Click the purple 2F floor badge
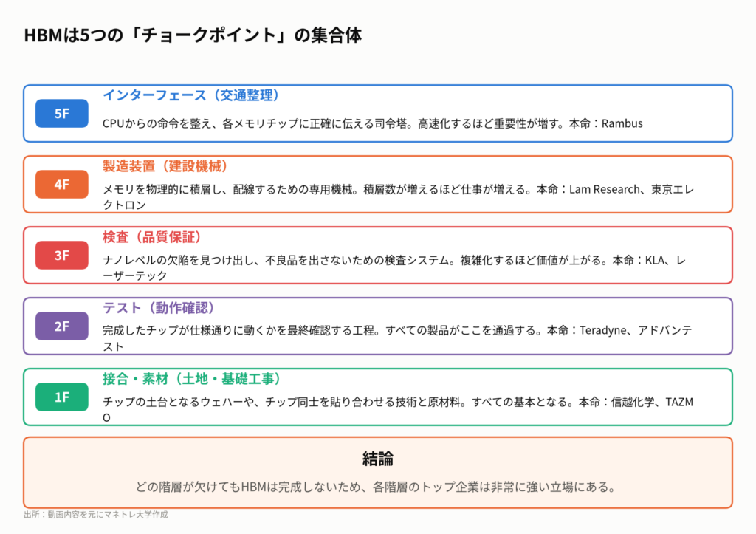 click(x=62, y=326)
